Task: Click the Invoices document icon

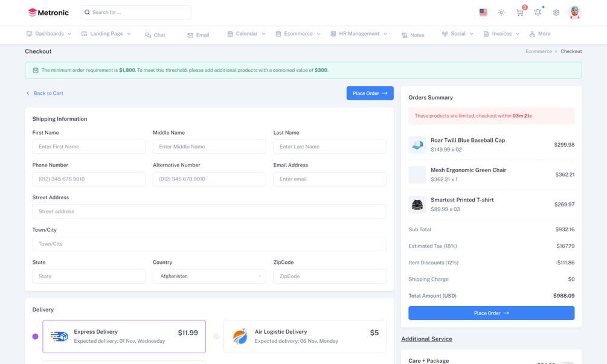Action: coord(486,34)
